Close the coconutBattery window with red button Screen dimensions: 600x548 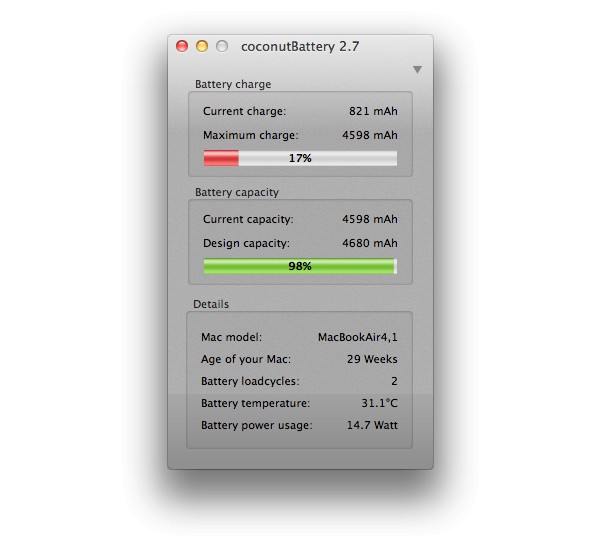[182, 46]
